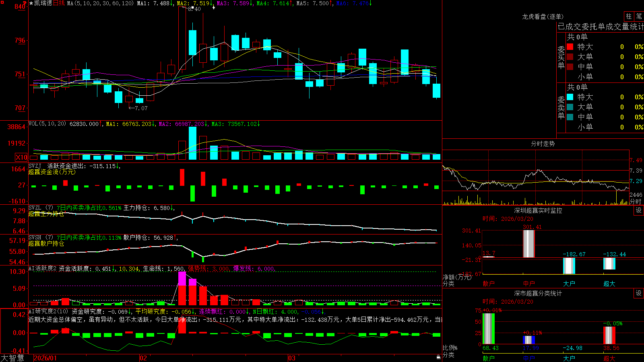Click the cyan 特大 swatch under 委卖单

click(570, 97)
